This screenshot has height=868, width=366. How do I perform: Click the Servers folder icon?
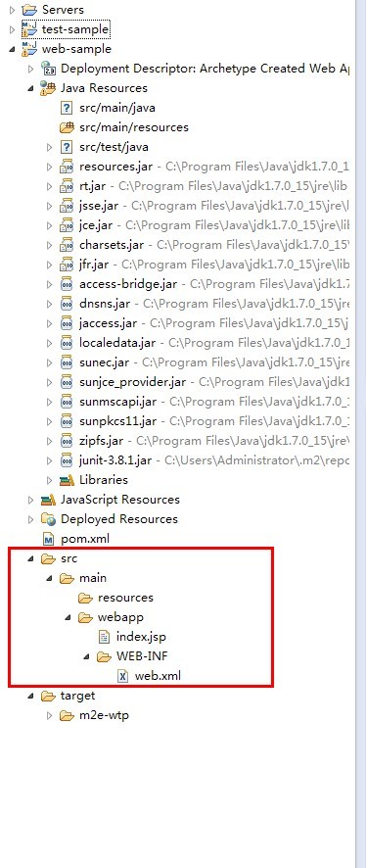click(x=28, y=10)
